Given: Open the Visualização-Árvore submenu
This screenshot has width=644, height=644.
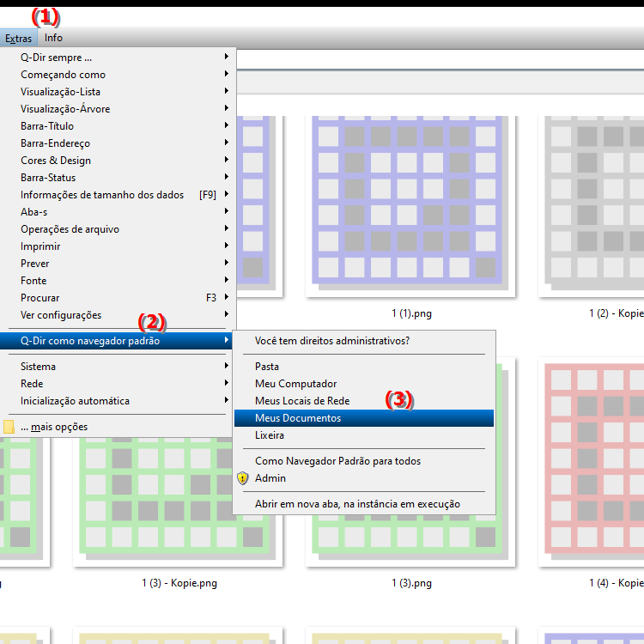Looking at the screenshot, I should click(118, 109).
